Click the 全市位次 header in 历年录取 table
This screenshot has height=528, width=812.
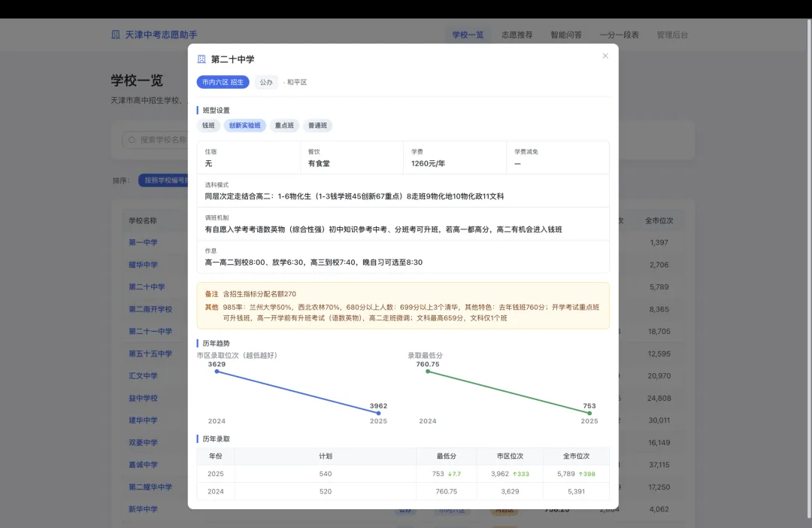pyautogui.click(x=577, y=456)
